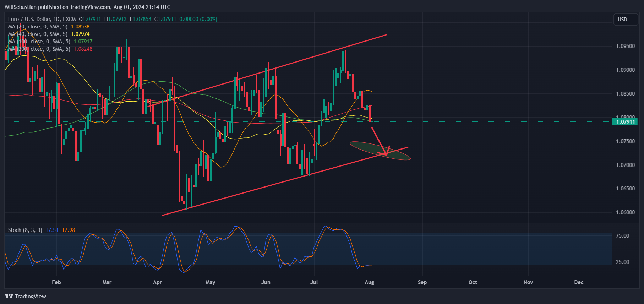Click the Stoch value 17.98
This screenshot has height=304, width=644.
pyautogui.click(x=69, y=230)
